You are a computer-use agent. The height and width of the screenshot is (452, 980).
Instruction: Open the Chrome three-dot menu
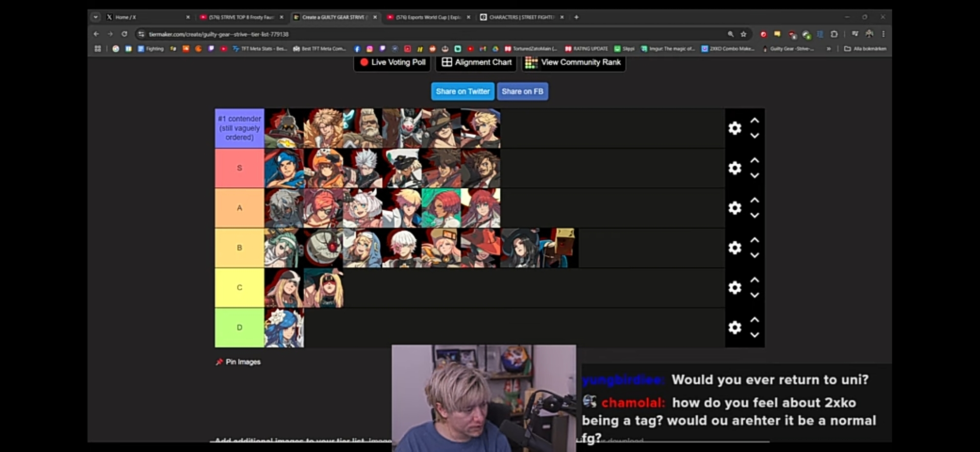883,34
